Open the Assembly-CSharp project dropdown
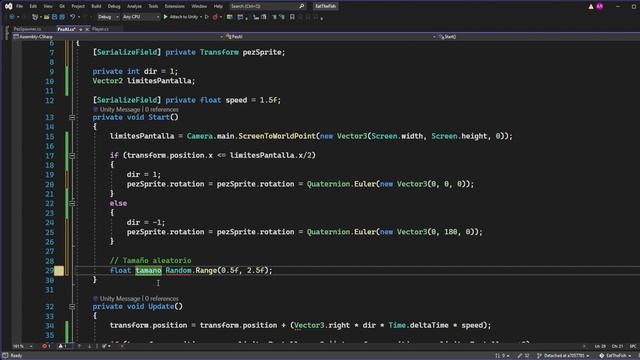The image size is (640, 360). tap(118, 37)
